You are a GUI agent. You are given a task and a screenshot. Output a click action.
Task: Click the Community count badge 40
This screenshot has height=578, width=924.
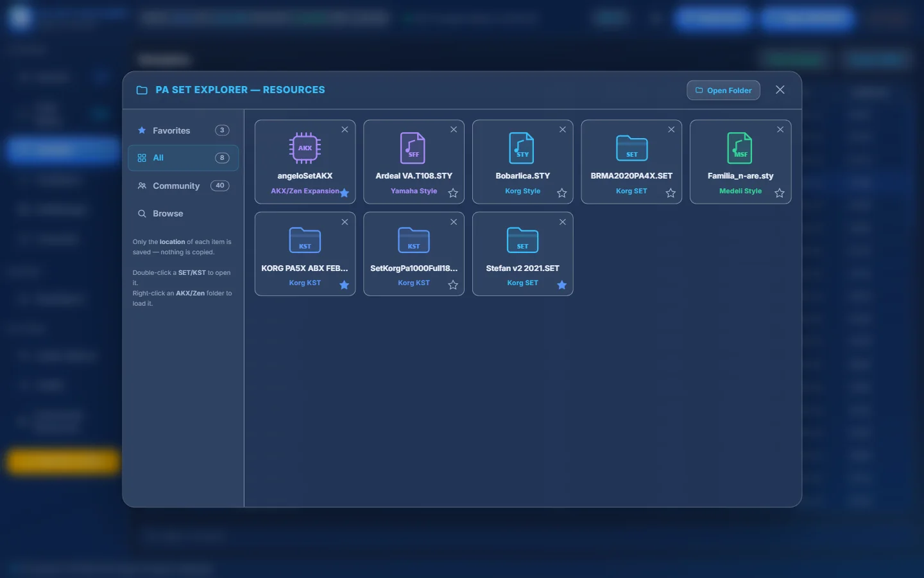(220, 186)
